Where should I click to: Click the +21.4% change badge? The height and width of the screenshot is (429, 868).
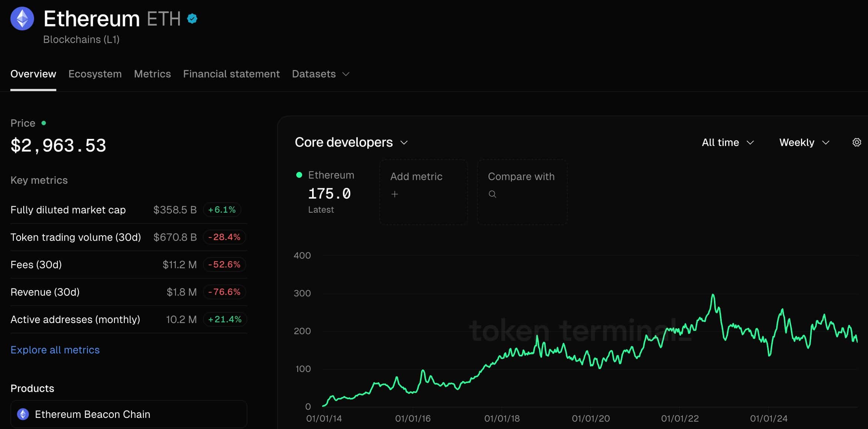225,319
